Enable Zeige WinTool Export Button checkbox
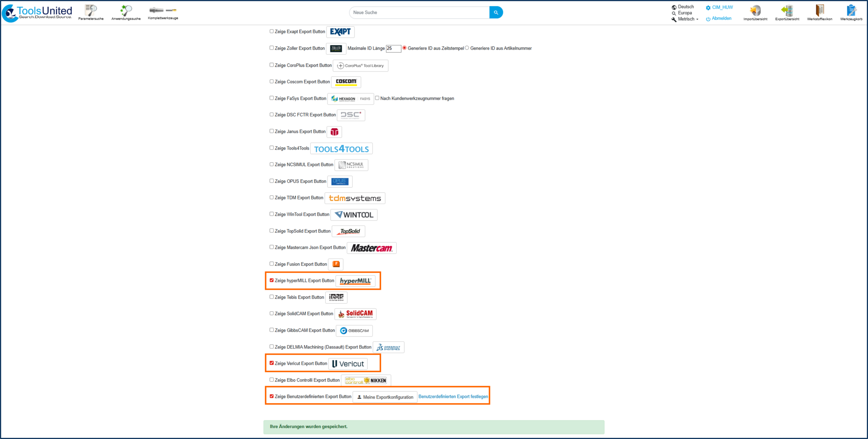Screen dimensions: 868x439 272,214
